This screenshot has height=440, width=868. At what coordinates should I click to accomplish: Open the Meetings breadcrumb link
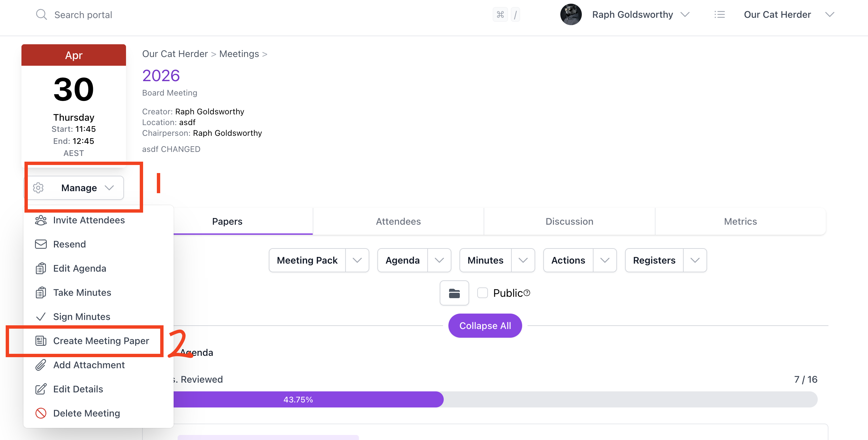[x=239, y=54]
